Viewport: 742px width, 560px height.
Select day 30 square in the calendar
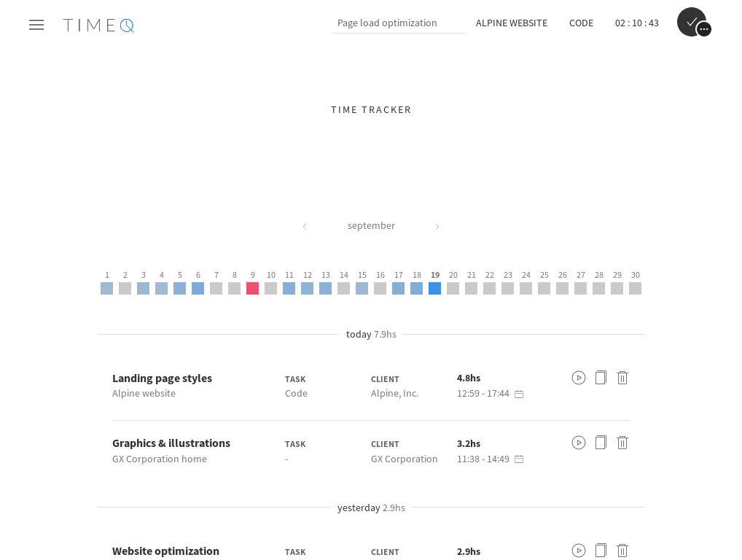click(635, 288)
